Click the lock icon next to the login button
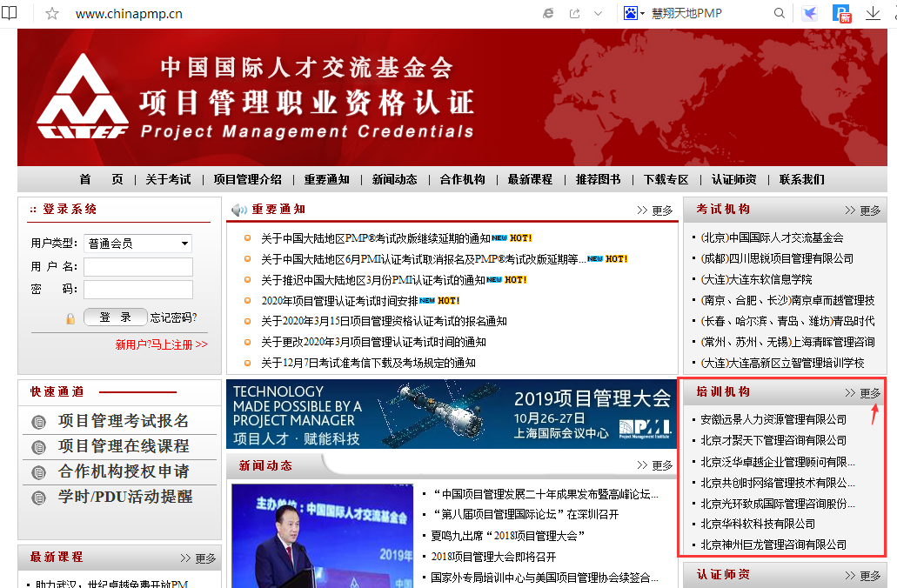This screenshot has width=897, height=588. click(x=69, y=317)
